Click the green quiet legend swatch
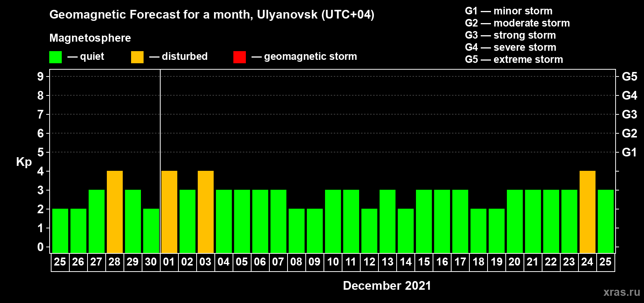 pos(56,57)
